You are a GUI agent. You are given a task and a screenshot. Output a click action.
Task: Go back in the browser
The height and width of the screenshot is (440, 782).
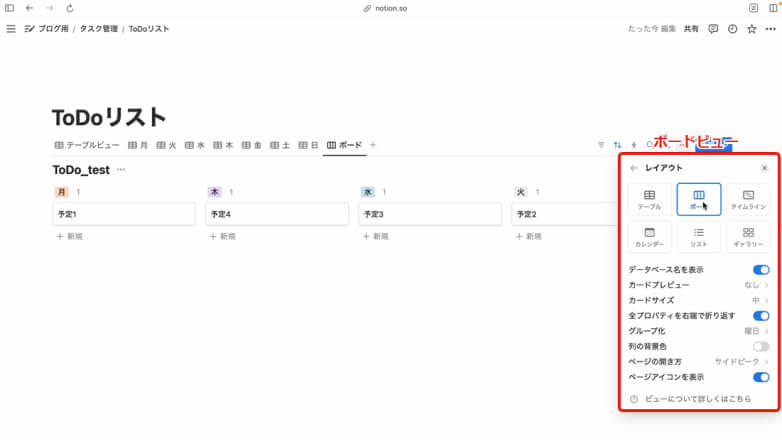click(x=29, y=8)
